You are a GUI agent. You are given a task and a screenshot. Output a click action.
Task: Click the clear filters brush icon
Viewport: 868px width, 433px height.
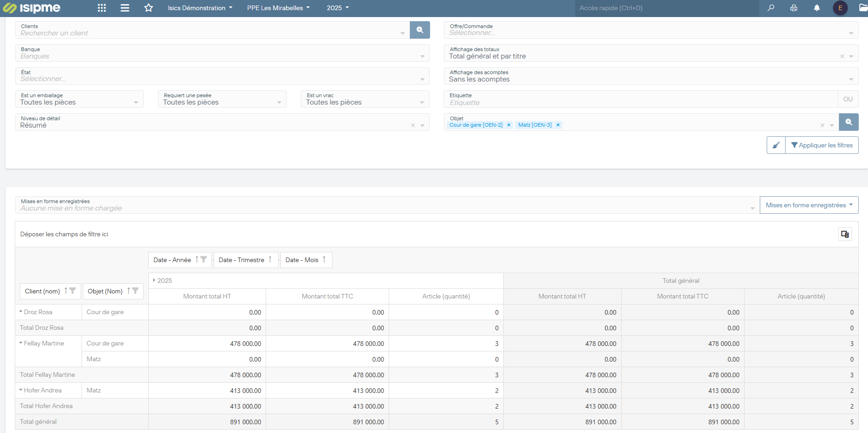(x=776, y=145)
